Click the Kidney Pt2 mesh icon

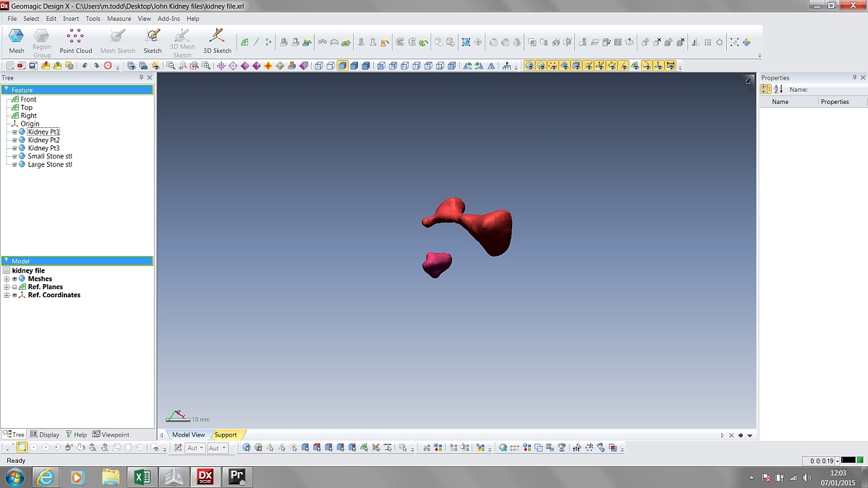(22, 140)
